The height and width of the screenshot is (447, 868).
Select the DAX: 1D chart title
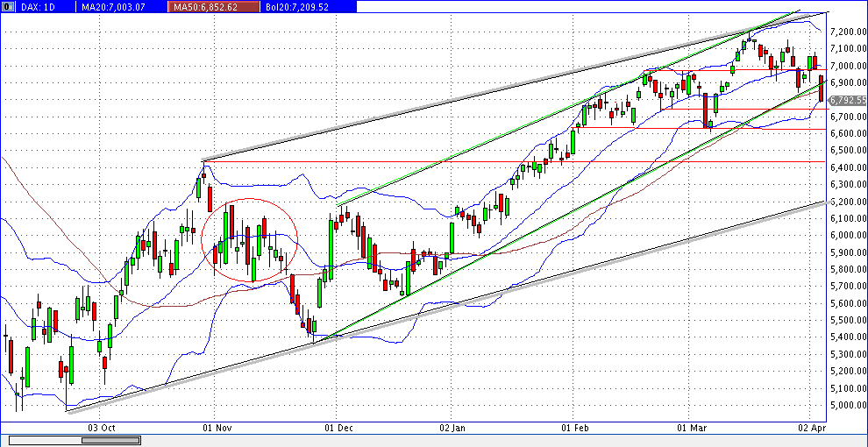coord(40,7)
